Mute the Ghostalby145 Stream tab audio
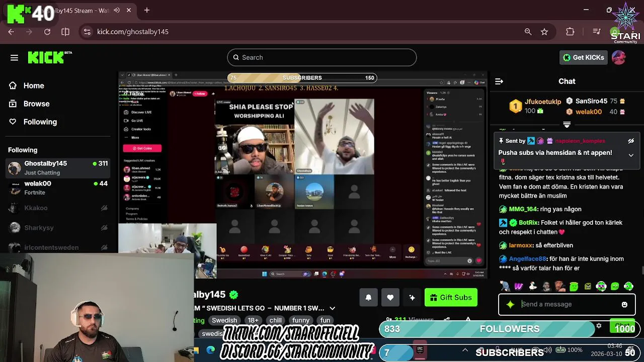Screen dimensions: 644x362 click(x=117, y=10)
